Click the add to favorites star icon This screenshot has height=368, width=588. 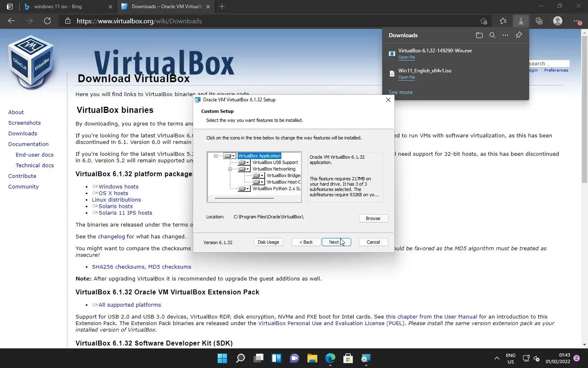[x=484, y=21]
